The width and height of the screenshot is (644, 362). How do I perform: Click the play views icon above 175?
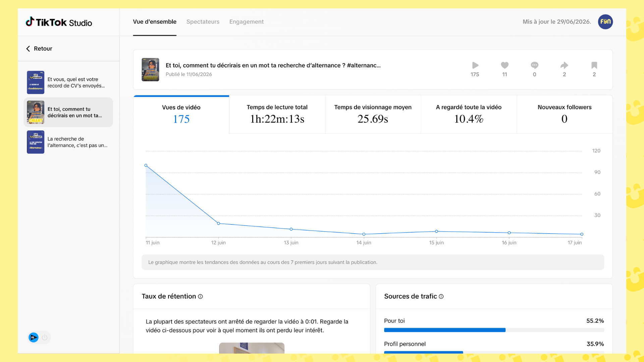[x=475, y=65]
